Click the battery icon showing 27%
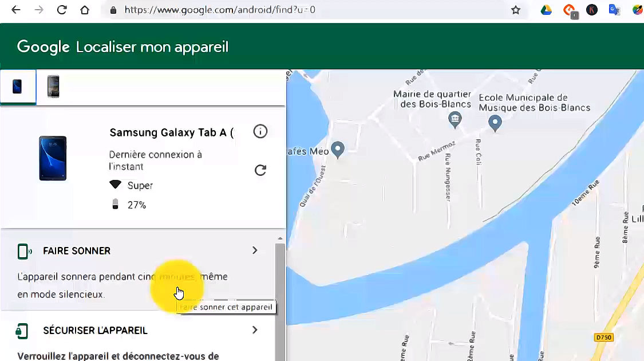This screenshot has height=361, width=644. [x=116, y=204]
